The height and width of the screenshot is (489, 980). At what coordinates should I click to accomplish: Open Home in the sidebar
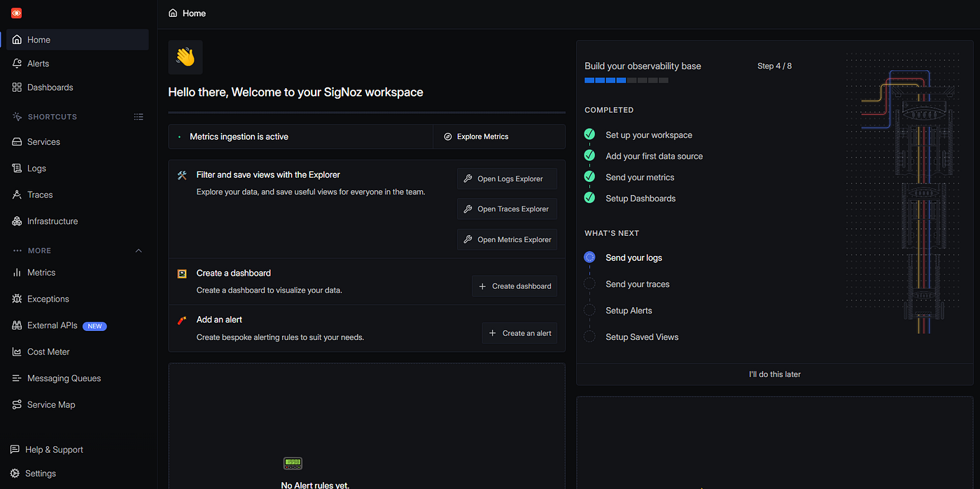(x=78, y=40)
